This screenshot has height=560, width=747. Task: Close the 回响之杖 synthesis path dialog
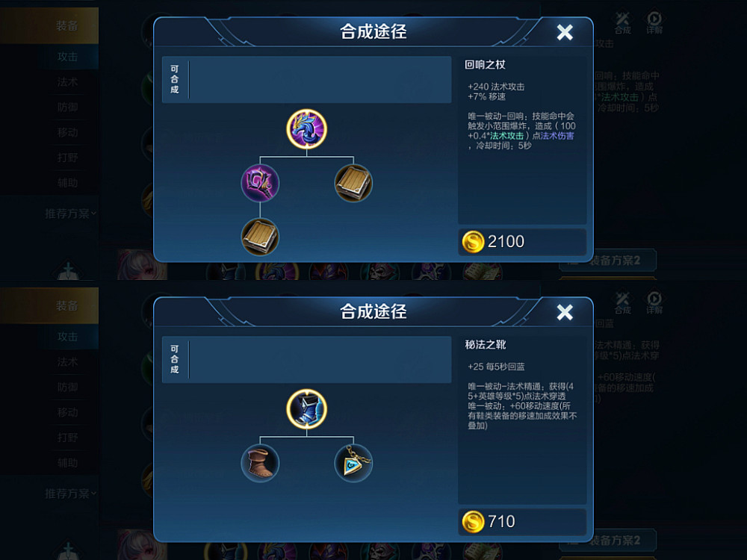(565, 32)
